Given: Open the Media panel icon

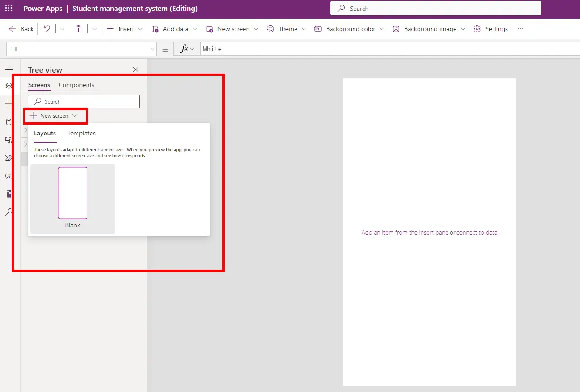Looking at the screenshot, I should [9, 139].
